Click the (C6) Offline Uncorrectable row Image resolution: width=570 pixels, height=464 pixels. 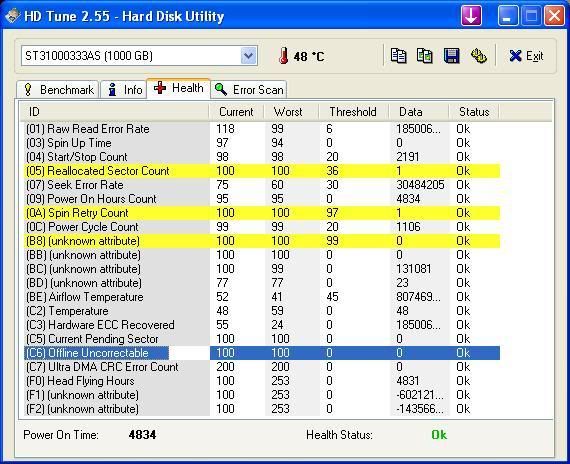coord(262,353)
